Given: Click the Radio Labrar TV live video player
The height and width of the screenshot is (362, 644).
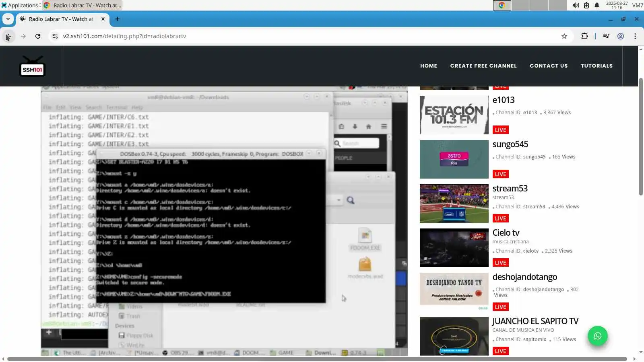Looking at the screenshot, I should coord(224,221).
